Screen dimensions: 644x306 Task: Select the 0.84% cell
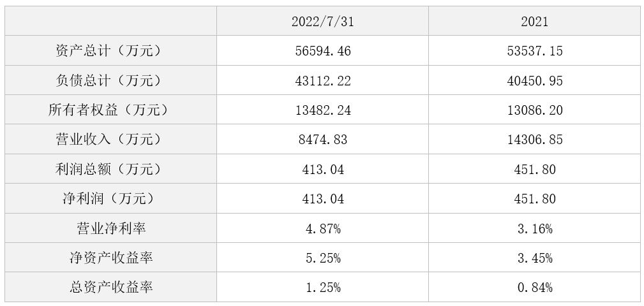click(x=534, y=287)
